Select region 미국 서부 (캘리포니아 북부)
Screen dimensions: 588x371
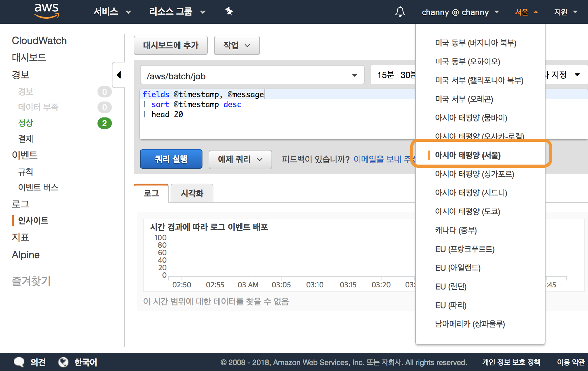479,80
